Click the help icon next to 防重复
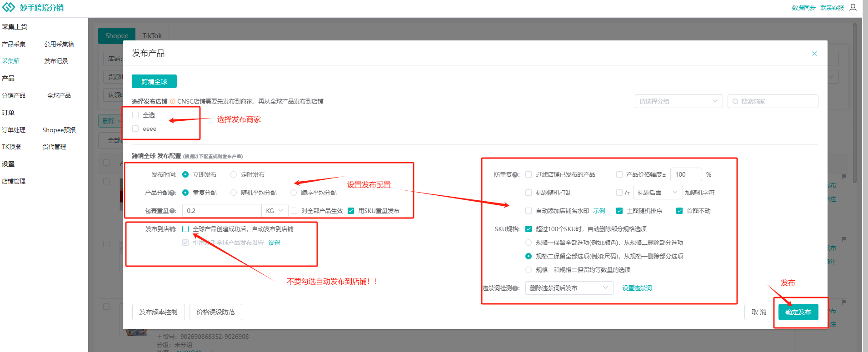Viewport: 868px width, 352px height. pyautogui.click(x=515, y=174)
